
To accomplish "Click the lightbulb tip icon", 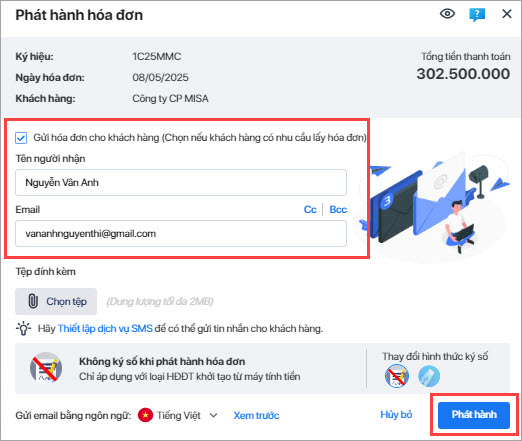I will [23, 328].
